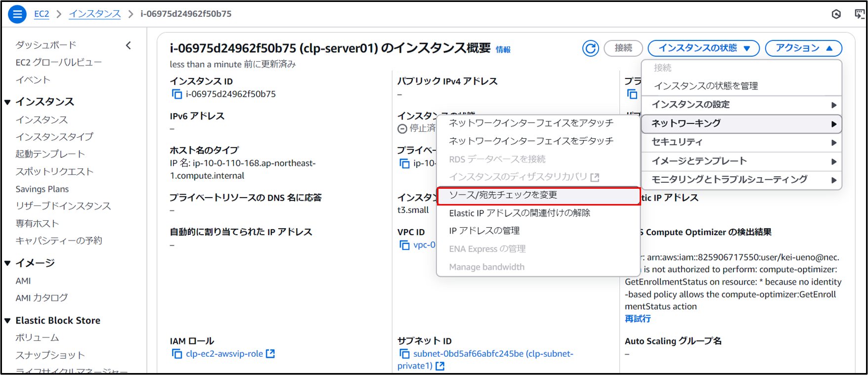Click the 再試行 retry link

tap(638, 319)
